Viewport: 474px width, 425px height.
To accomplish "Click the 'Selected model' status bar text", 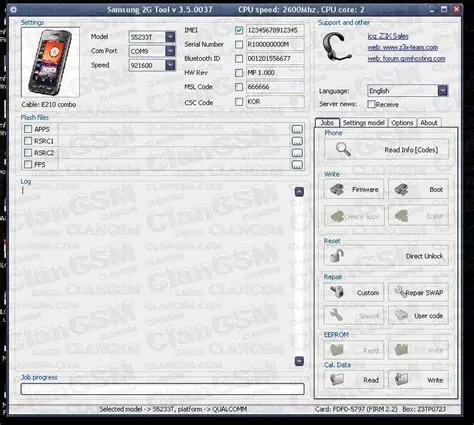I will (x=173, y=409).
